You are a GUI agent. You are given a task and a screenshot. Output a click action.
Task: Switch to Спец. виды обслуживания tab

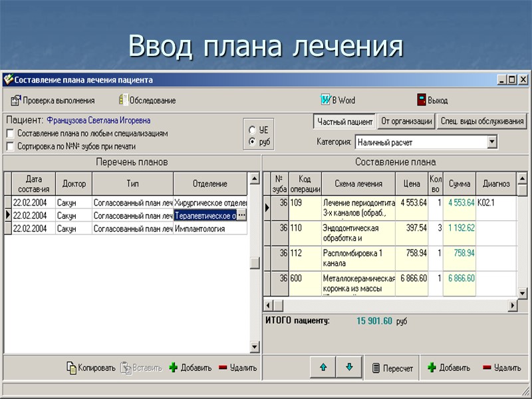click(x=482, y=121)
